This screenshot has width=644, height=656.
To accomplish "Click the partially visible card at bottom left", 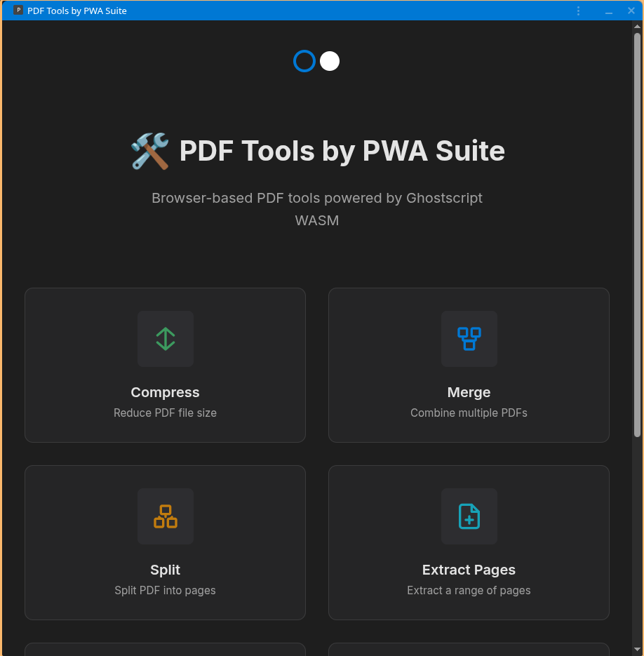I will tap(165, 651).
